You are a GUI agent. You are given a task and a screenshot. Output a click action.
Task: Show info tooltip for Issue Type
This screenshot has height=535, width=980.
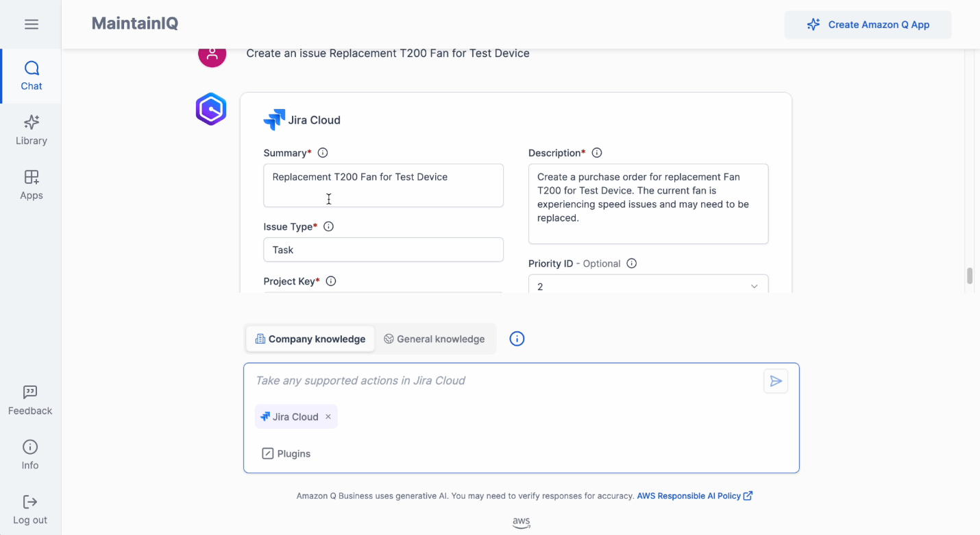click(x=328, y=226)
